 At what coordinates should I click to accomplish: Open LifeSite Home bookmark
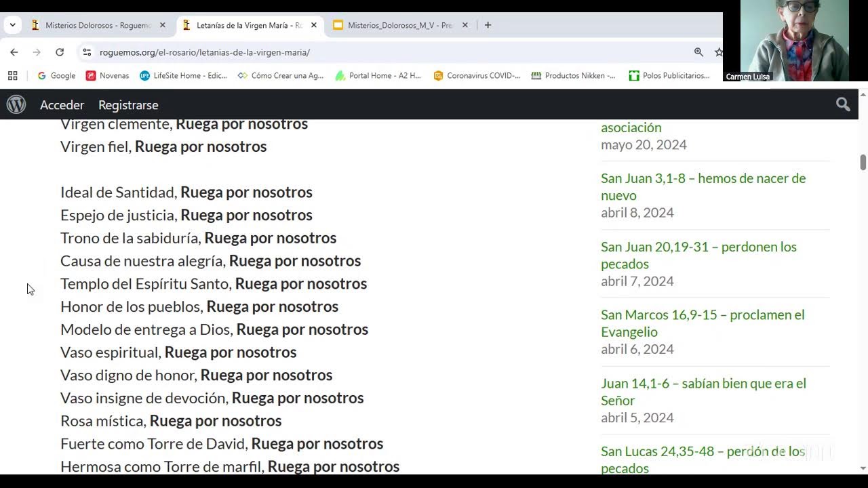[183, 76]
